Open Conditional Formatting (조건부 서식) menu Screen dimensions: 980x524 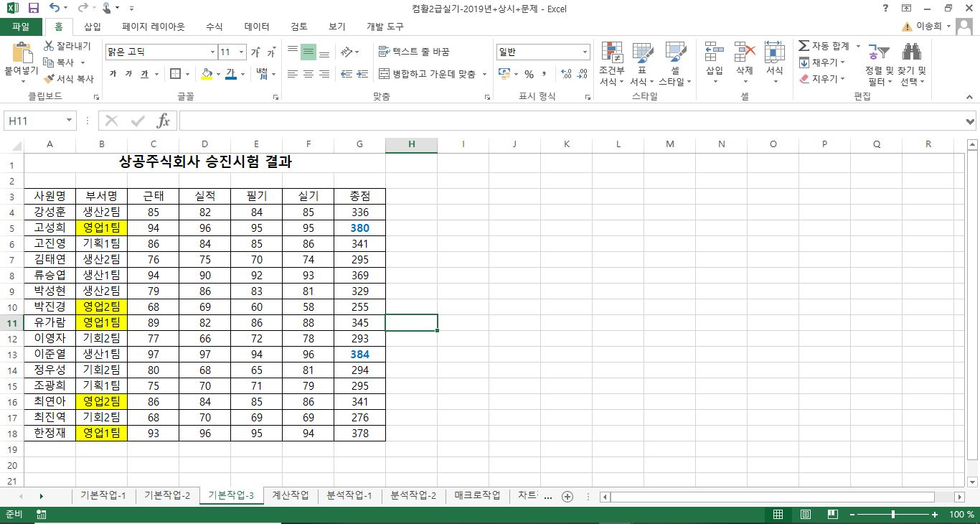pos(612,63)
